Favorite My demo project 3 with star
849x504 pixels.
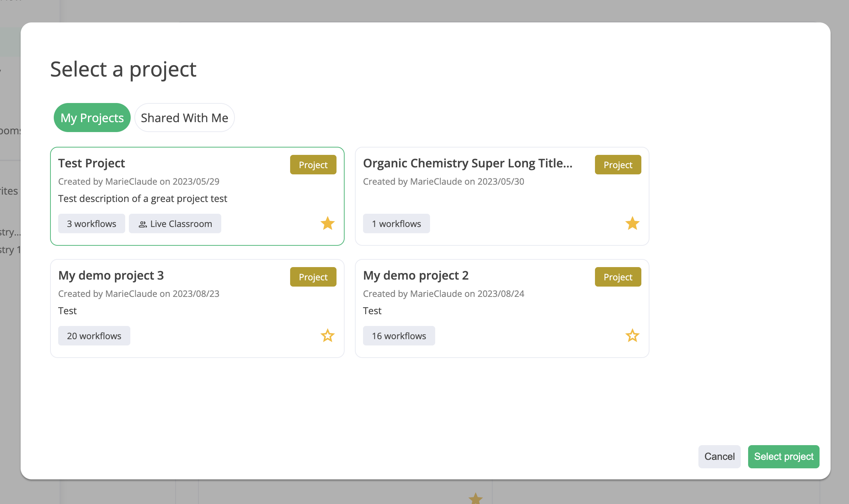pyautogui.click(x=327, y=336)
